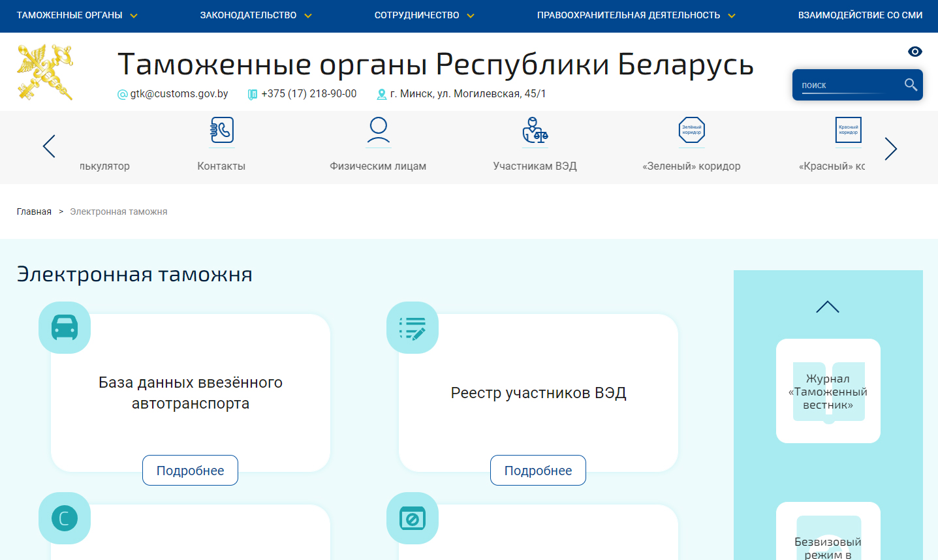Slide carousel left with previous arrow
This screenshot has height=560, width=938.
click(49, 147)
